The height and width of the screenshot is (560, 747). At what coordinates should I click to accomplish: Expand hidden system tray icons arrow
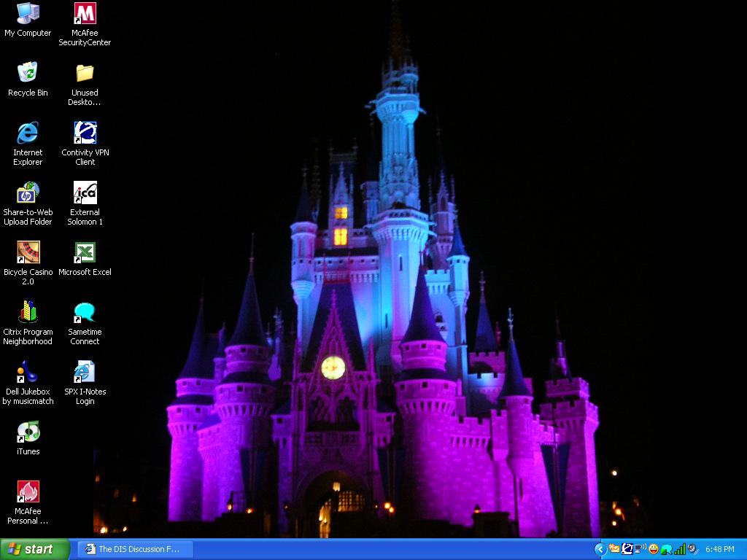600,550
